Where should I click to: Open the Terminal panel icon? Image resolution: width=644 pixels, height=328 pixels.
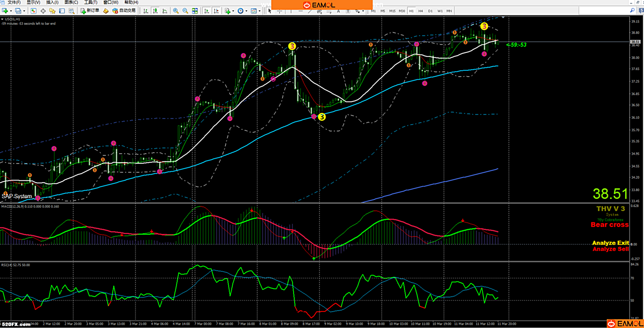[62, 11]
